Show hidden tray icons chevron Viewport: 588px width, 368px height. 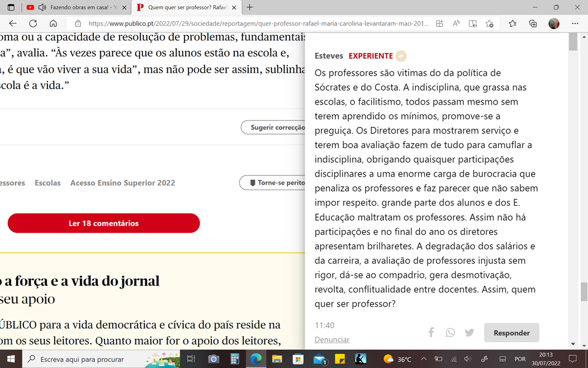424,359
